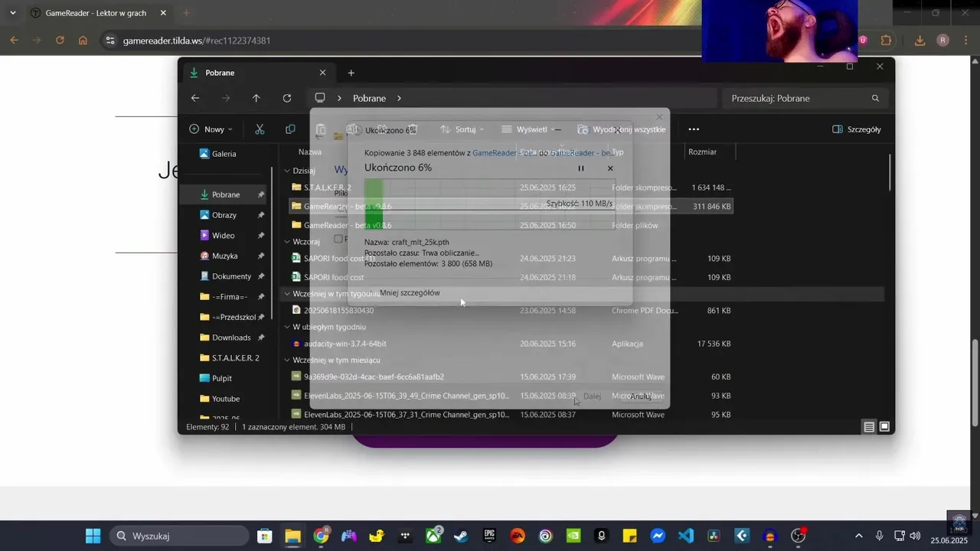Sort by the Nazwa column header
The width and height of the screenshot is (980, 551).
tap(310, 152)
